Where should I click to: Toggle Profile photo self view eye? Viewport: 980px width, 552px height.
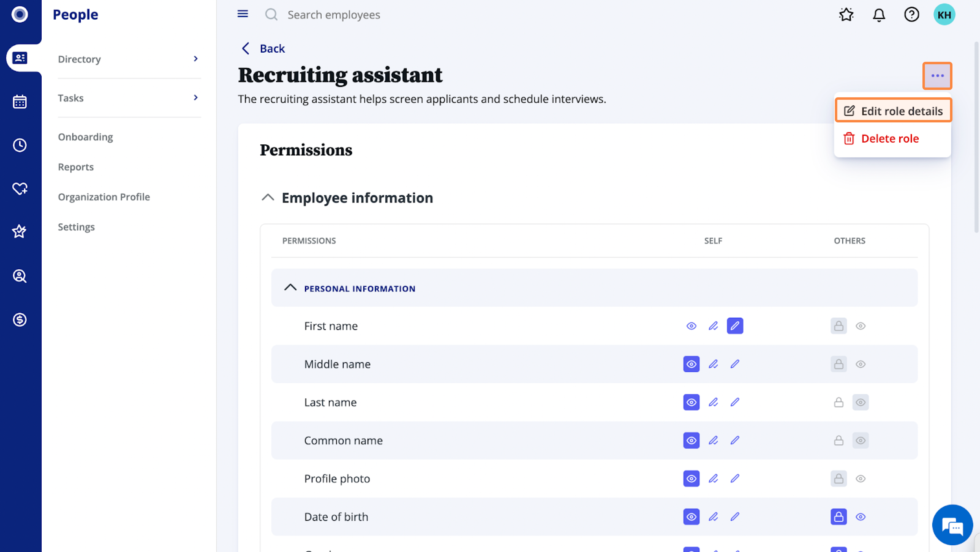pos(691,478)
